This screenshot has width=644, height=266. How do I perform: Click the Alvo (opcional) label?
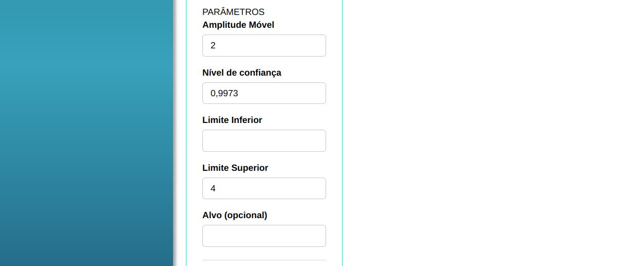click(235, 215)
